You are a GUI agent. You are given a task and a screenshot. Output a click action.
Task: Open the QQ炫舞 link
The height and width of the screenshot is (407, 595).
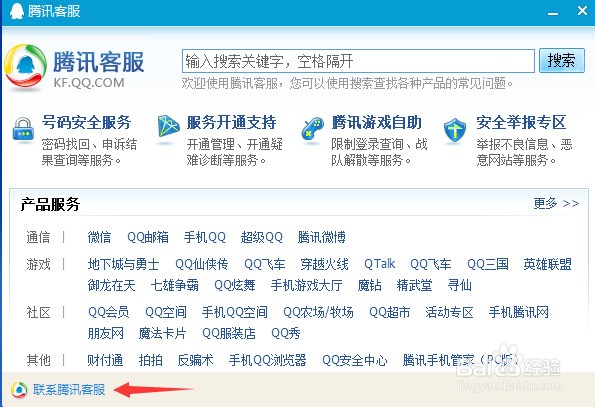pos(235,285)
